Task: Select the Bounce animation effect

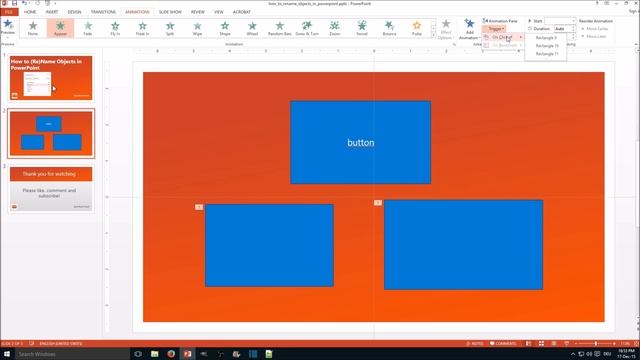Action: 389,28
